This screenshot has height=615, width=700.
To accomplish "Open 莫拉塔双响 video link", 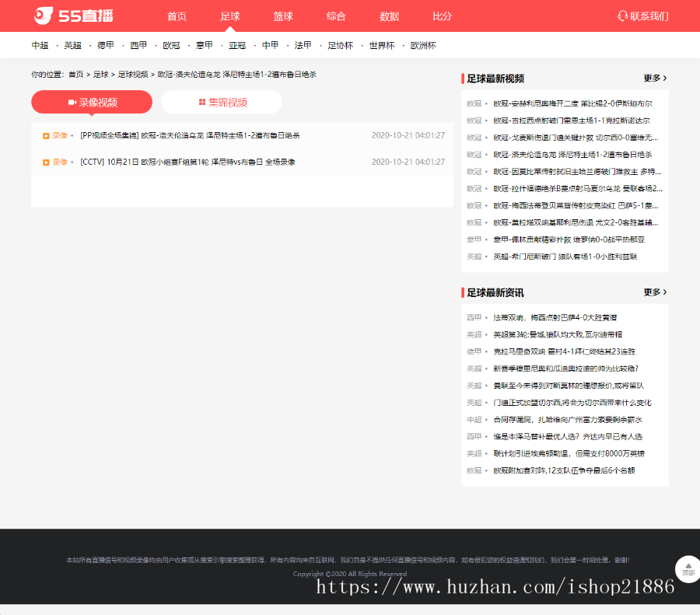I will pyautogui.click(x=576, y=222).
